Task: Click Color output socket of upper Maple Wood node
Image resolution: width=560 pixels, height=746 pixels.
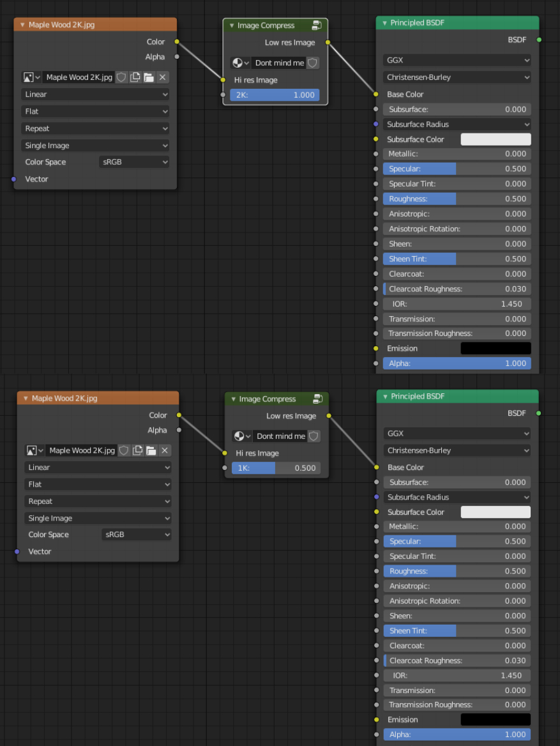Action: coord(177,42)
